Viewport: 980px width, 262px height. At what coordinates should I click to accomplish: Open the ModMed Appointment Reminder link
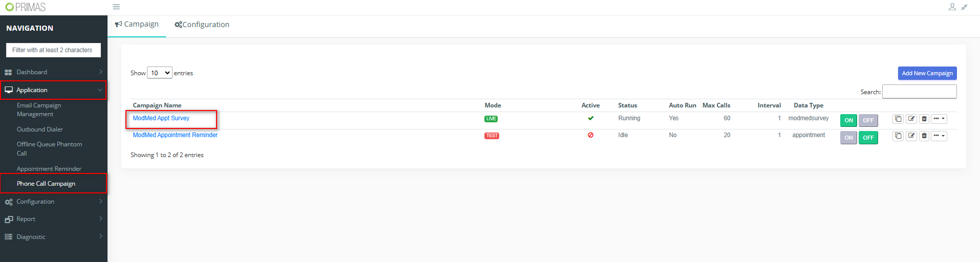(175, 135)
